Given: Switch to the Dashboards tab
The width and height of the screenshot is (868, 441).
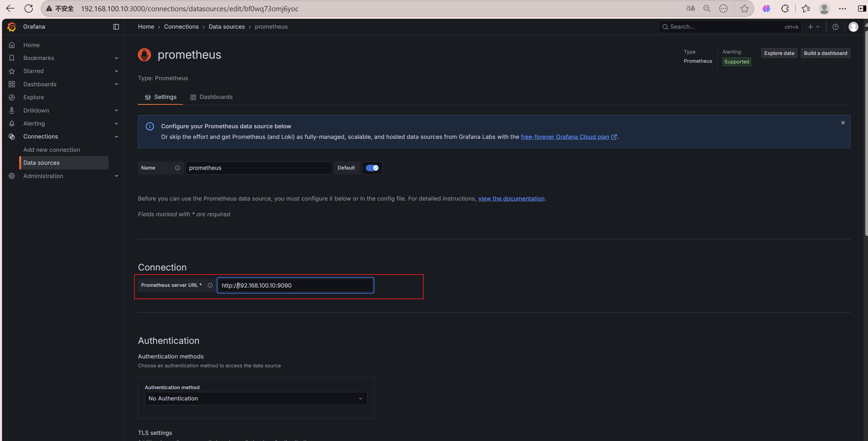Looking at the screenshot, I should click(x=211, y=97).
